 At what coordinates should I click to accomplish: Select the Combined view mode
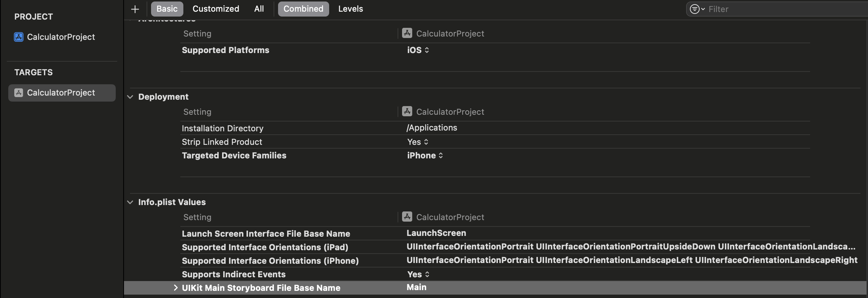pyautogui.click(x=303, y=9)
